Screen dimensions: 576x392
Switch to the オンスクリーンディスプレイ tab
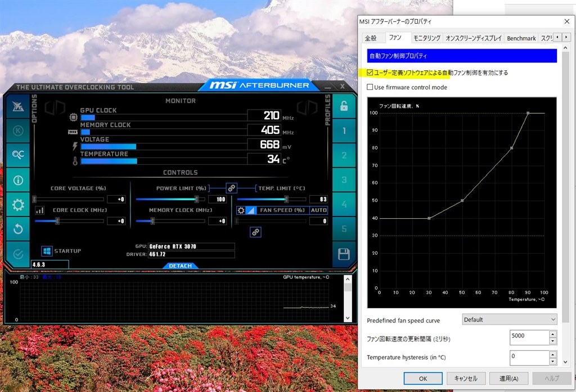(474, 38)
